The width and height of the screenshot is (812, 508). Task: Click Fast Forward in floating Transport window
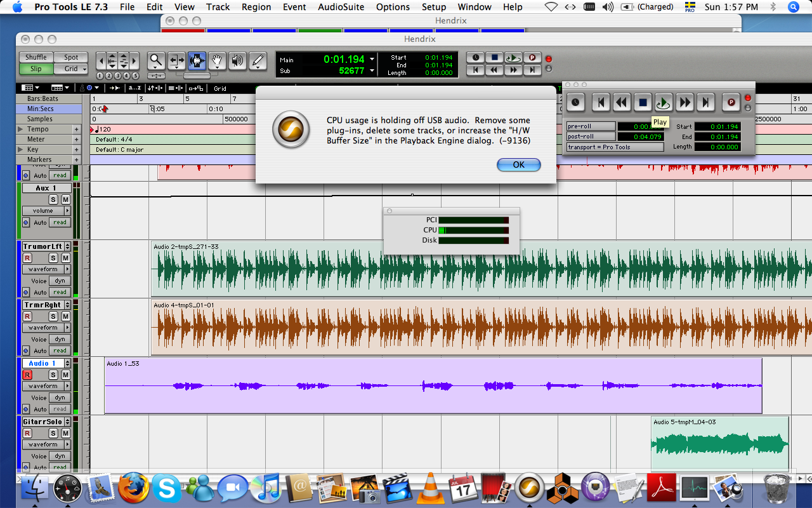click(x=684, y=102)
